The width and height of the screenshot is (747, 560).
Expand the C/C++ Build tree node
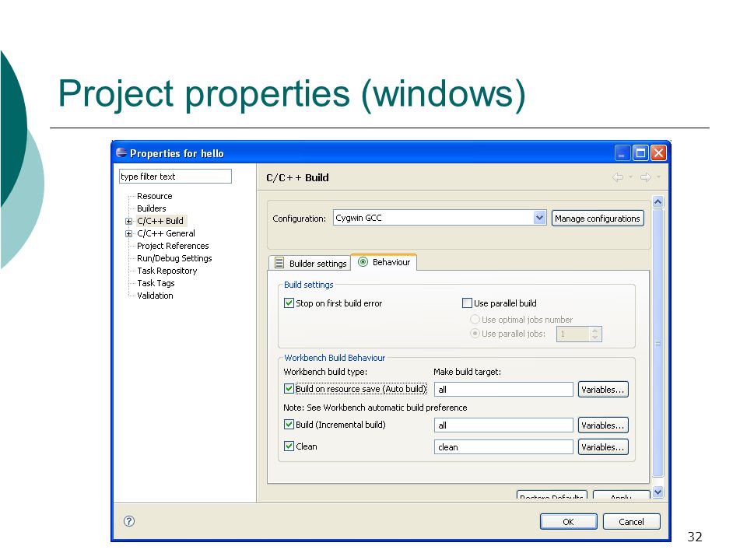(x=128, y=221)
